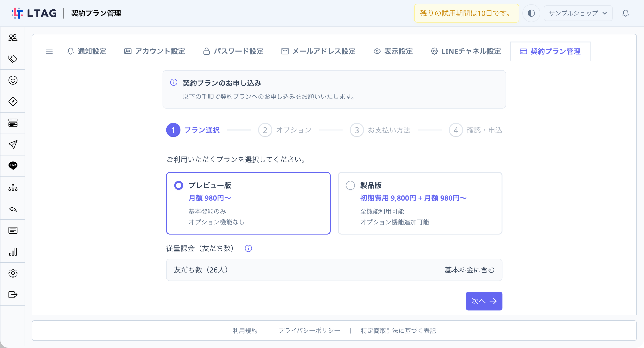
Task: Open the 利用規約 link
Action: tap(245, 331)
